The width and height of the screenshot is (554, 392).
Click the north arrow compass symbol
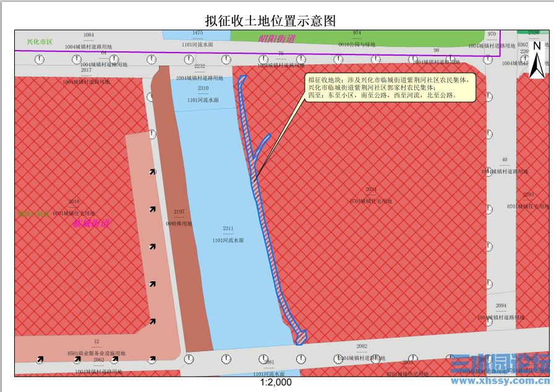(537, 61)
